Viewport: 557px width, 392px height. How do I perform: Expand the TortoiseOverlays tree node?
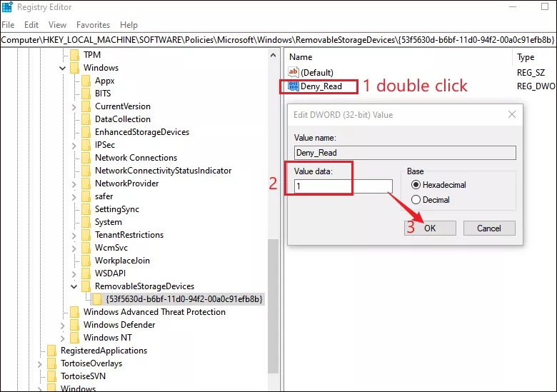(40, 364)
